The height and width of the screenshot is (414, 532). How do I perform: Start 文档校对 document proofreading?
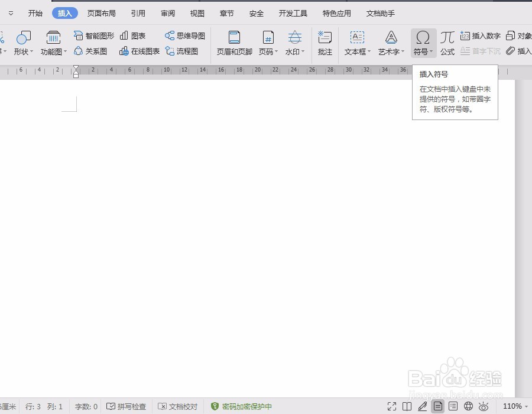(178, 407)
